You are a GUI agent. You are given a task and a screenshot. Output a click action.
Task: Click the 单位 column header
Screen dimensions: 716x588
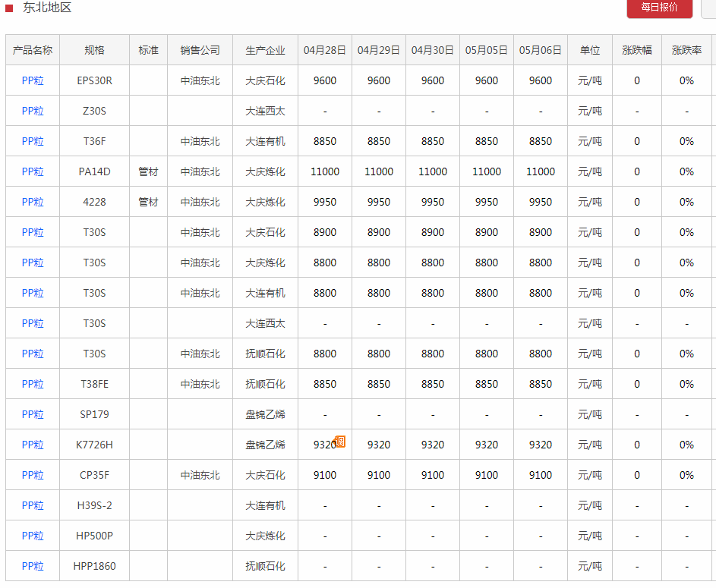pyautogui.click(x=590, y=50)
